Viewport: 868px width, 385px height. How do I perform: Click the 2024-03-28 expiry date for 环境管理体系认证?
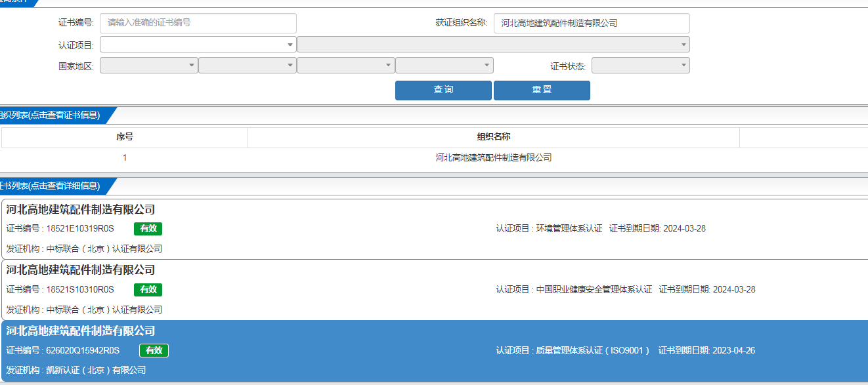pos(684,229)
